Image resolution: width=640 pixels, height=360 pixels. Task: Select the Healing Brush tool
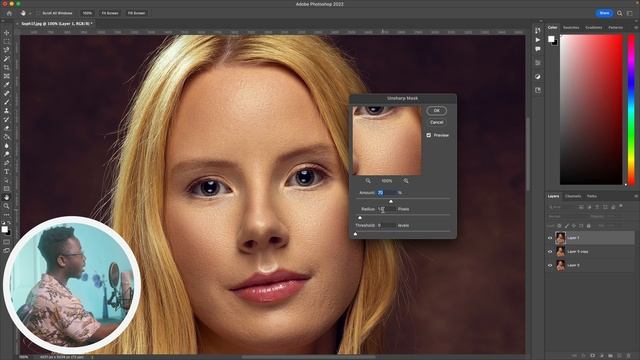pyautogui.click(x=7, y=93)
